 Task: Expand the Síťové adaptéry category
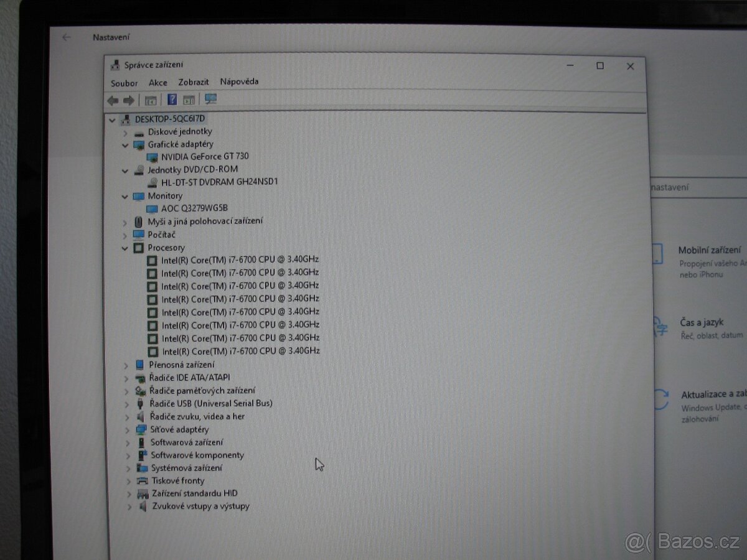click(127, 429)
